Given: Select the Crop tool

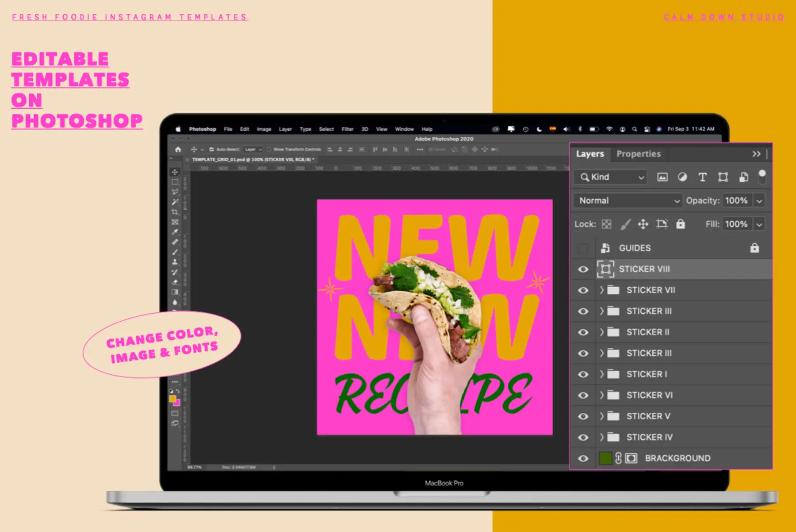Looking at the screenshot, I should (x=176, y=212).
